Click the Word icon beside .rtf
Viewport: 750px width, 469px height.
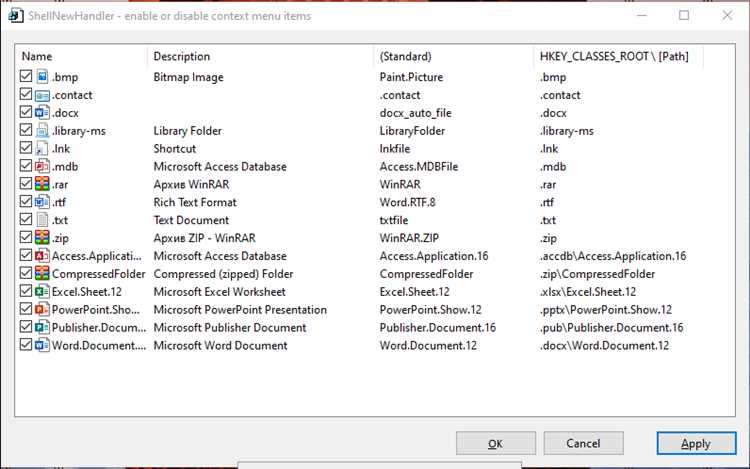tap(42, 202)
